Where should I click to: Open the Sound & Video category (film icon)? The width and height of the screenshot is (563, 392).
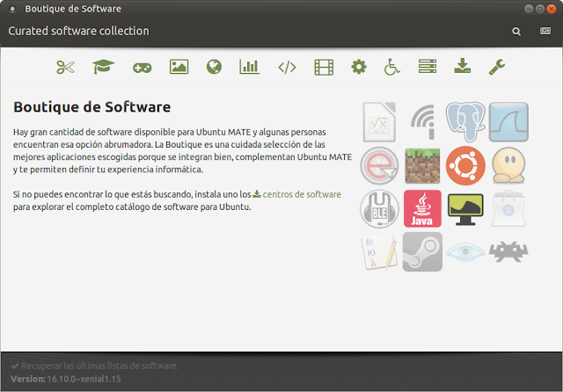tap(324, 68)
